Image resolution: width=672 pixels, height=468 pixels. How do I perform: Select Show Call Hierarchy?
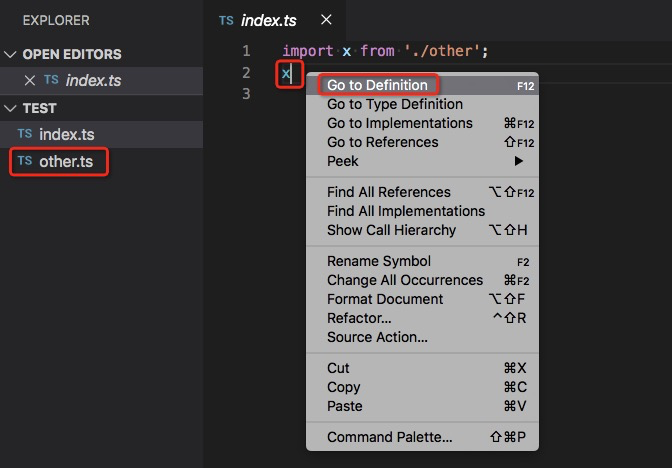[x=391, y=230]
